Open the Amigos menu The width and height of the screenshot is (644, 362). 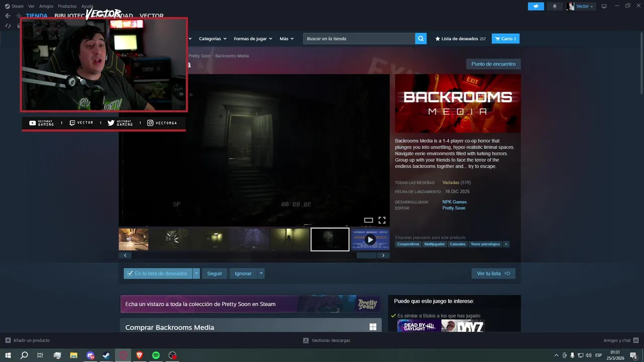coord(46,6)
